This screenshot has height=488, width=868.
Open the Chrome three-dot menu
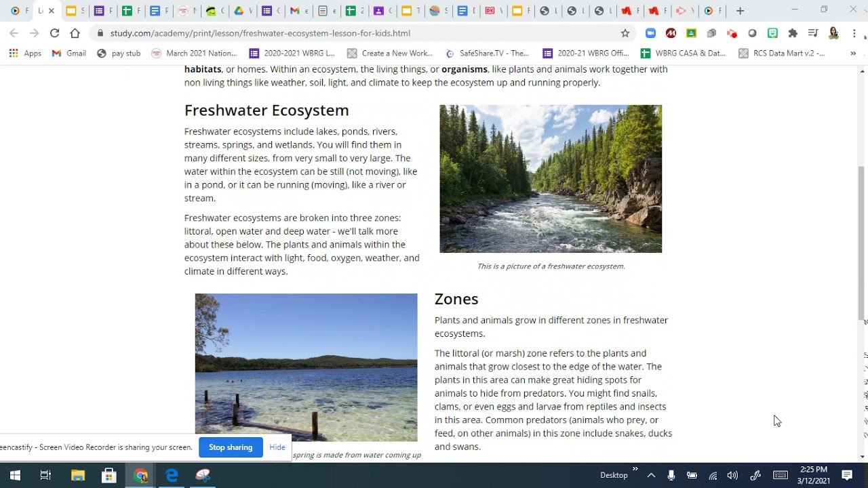854,33
